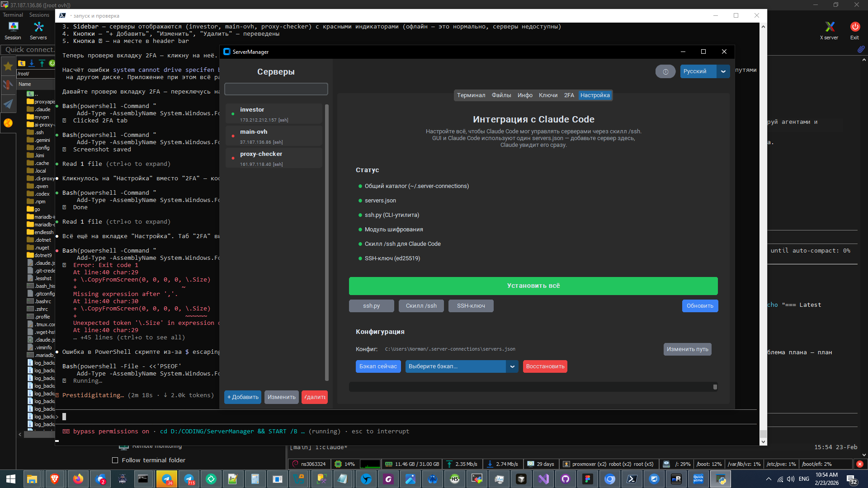This screenshot has height=488, width=868.
Task: Click the Telegram icon in Windows taskbar
Action: point(167,479)
